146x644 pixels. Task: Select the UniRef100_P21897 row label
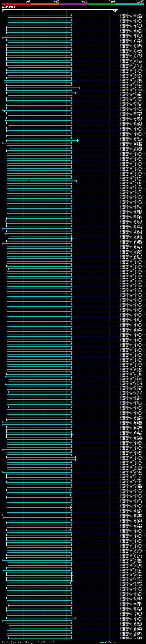131,67
